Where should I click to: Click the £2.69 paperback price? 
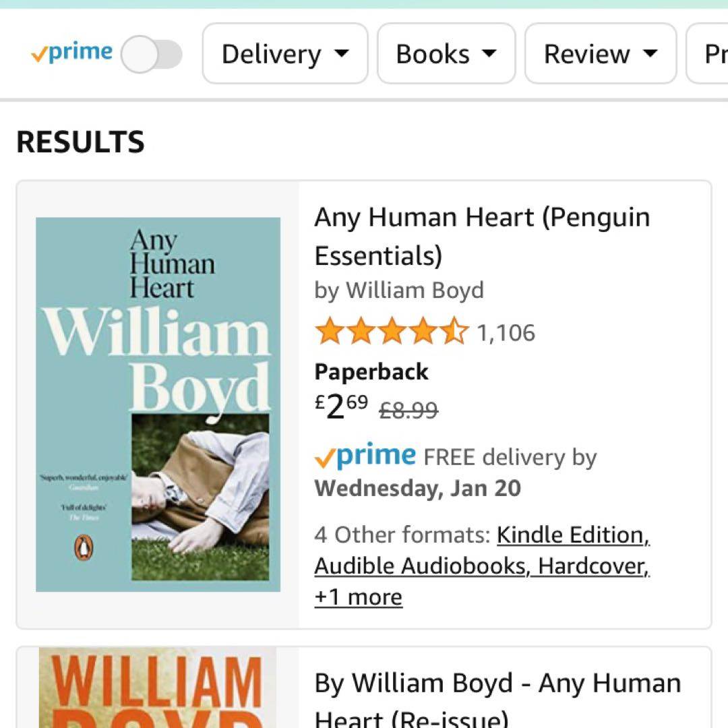(x=342, y=407)
